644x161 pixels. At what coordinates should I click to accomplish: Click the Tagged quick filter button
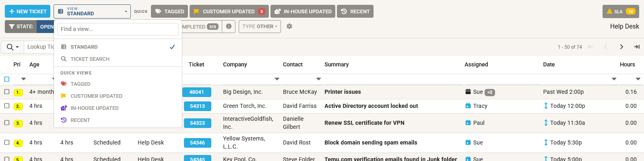169,11
